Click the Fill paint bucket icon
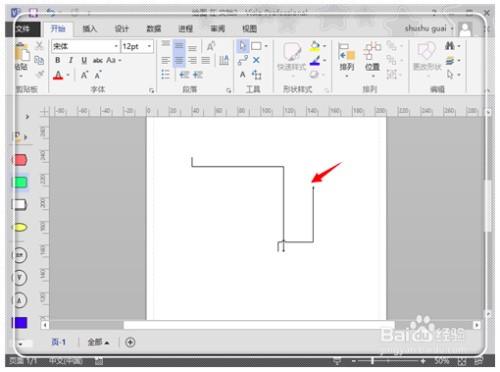Screen dimensions: 500x372 coord(315,46)
